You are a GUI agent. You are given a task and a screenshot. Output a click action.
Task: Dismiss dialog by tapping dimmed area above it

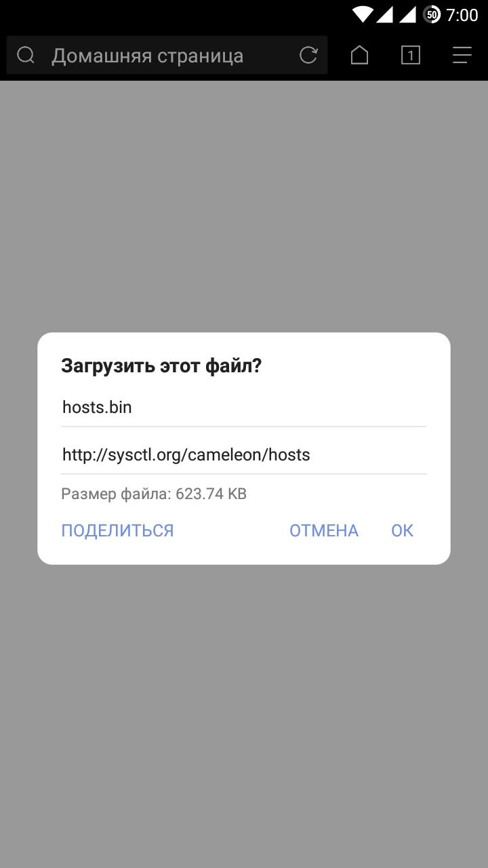click(x=244, y=203)
